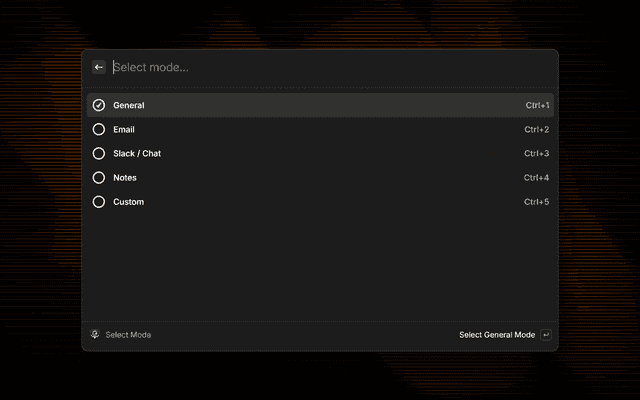The height and width of the screenshot is (400, 640).
Task: Click the Ctrl+2 shortcut hint
Action: [x=537, y=129]
